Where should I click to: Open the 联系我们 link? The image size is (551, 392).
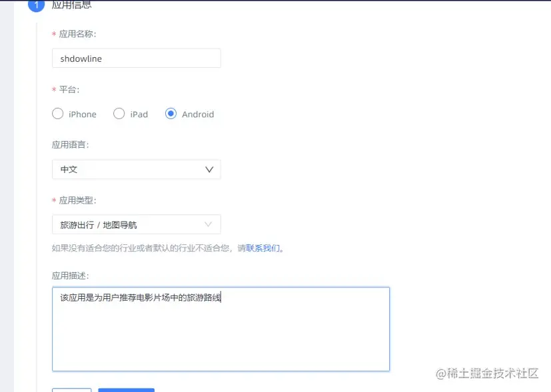(263, 248)
